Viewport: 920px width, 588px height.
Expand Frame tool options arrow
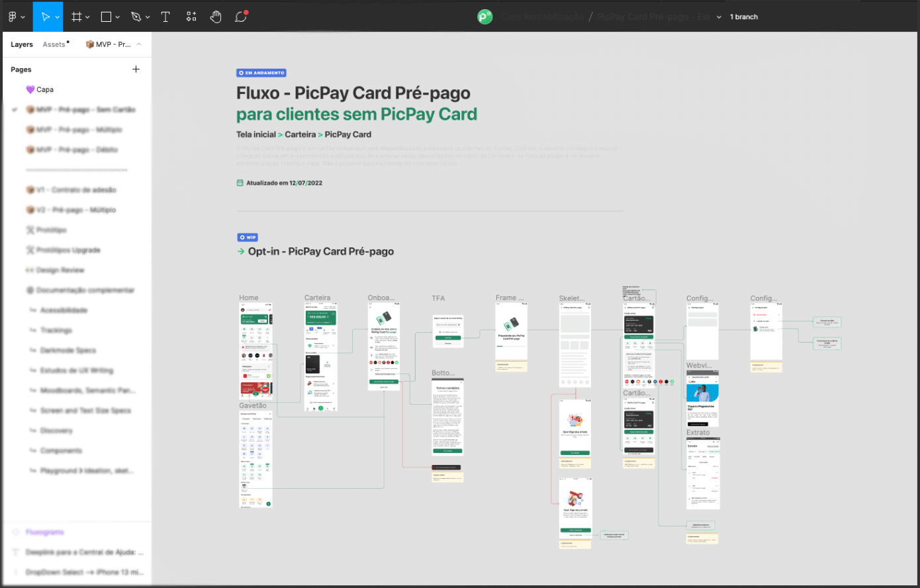(x=89, y=17)
